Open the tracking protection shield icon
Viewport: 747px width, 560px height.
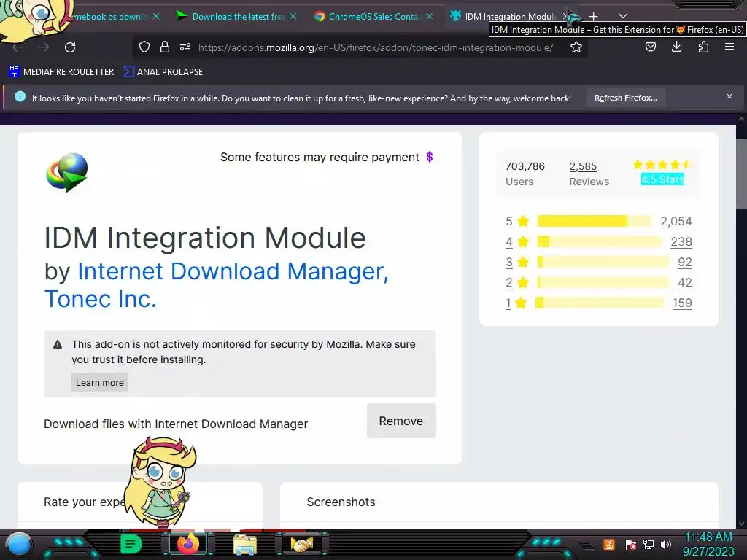[x=144, y=47]
